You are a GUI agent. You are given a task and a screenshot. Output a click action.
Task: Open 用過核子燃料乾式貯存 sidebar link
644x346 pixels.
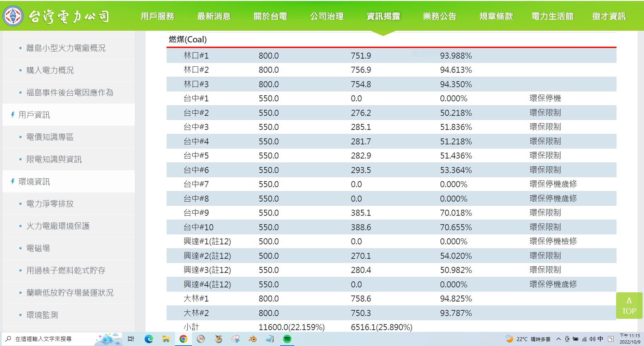(x=66, y=270)
